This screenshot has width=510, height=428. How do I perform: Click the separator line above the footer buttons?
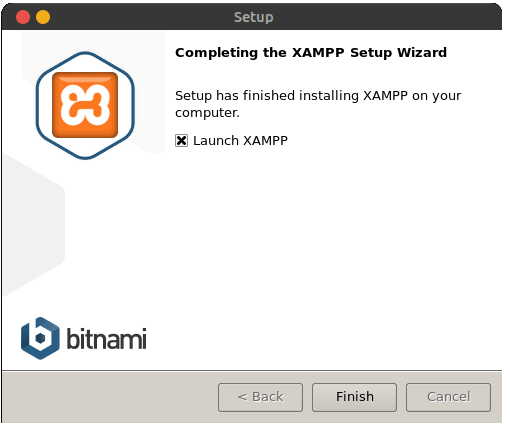pos(252,370)
